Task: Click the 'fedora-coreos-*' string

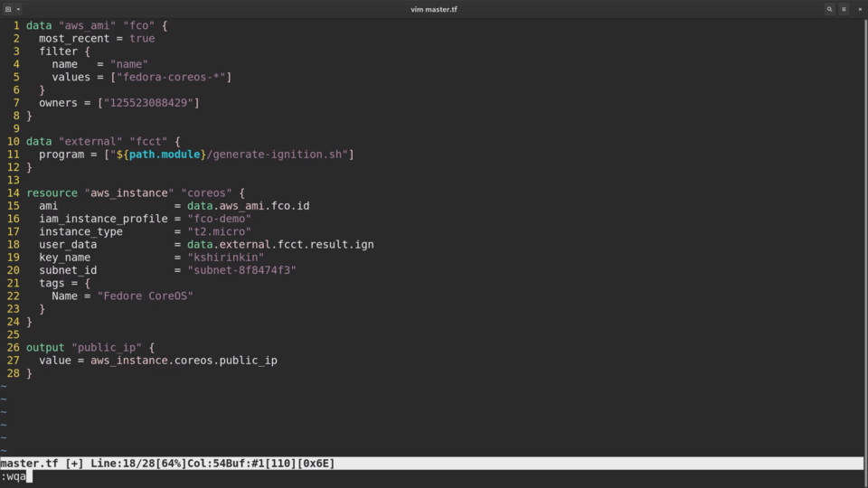Action: tap(171, 77)
